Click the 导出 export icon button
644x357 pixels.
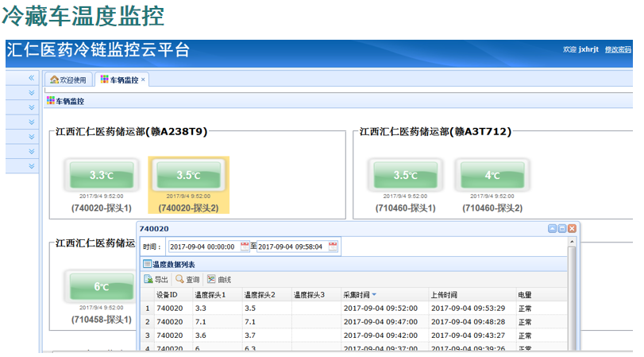pos(156,279)
